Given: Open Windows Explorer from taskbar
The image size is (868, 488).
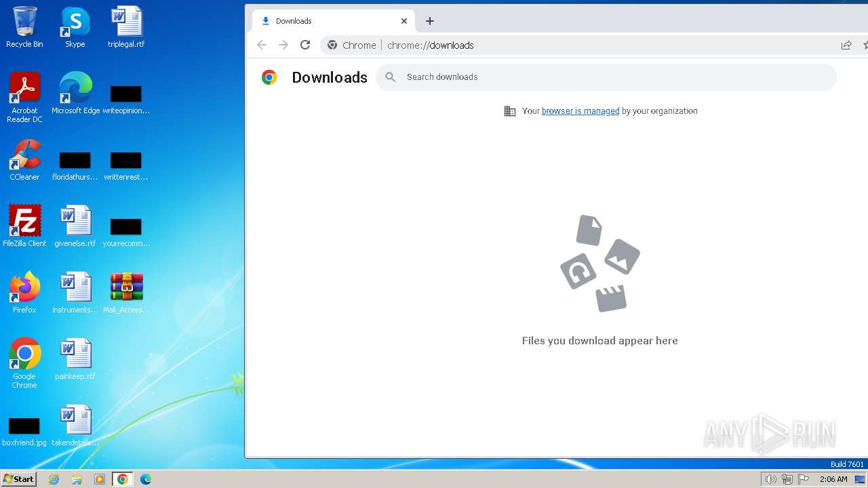Looking at the screenshot, I should click(77, 479).
